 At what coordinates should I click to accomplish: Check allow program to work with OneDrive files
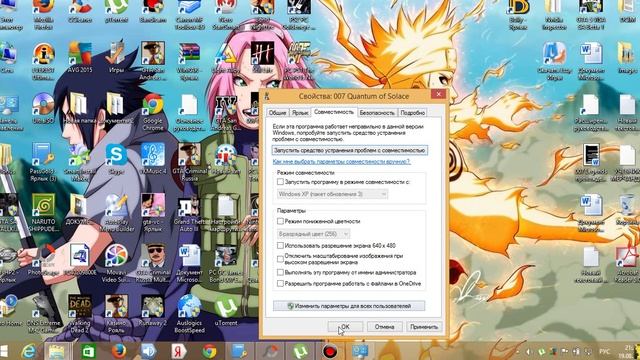280,283
